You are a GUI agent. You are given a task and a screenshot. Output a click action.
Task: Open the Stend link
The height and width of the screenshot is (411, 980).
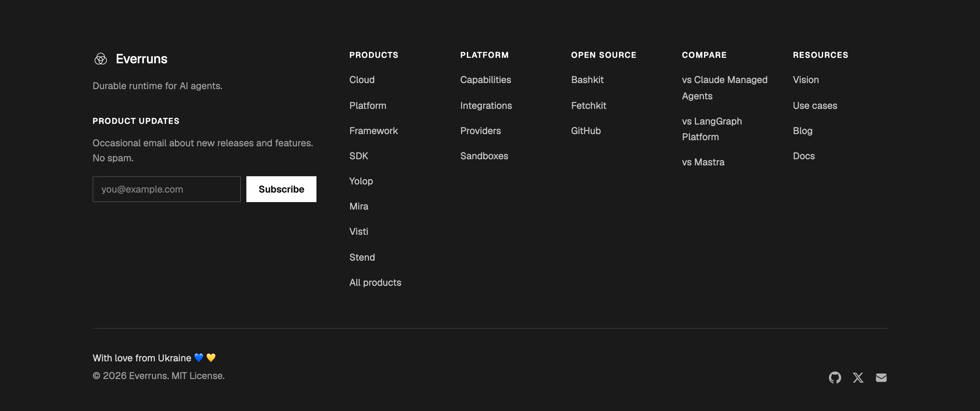coord(362,257)
